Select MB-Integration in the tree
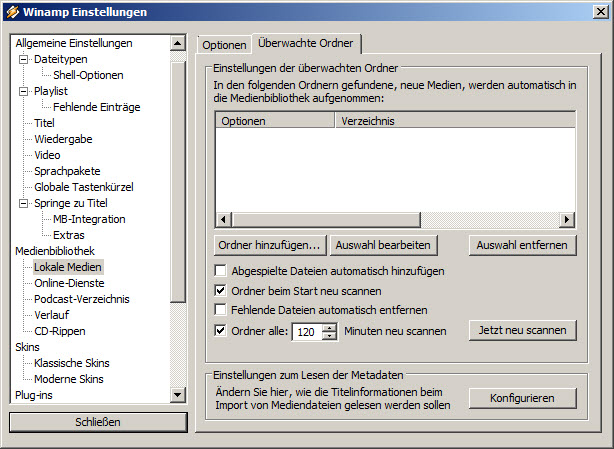This screenshot has width=614, height=449. pyautogui.click(x=89, y=219)
